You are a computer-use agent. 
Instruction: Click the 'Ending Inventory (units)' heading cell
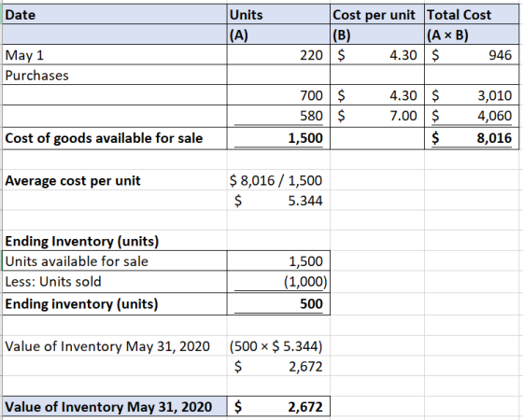click(x=115, y=241)
